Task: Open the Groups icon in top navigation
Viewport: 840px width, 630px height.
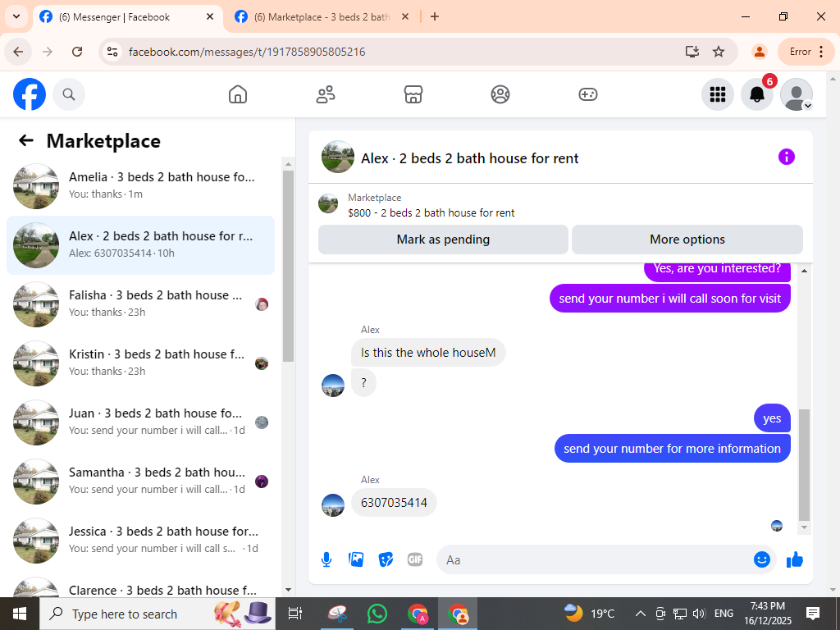Action: pyautogui.click(x=500, y=94)
